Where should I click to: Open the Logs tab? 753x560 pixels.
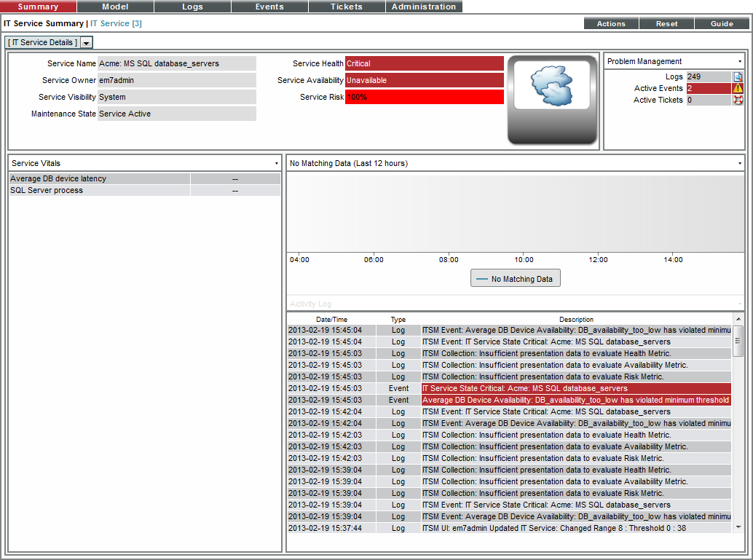pyautogui.click(x=192, y=6)
